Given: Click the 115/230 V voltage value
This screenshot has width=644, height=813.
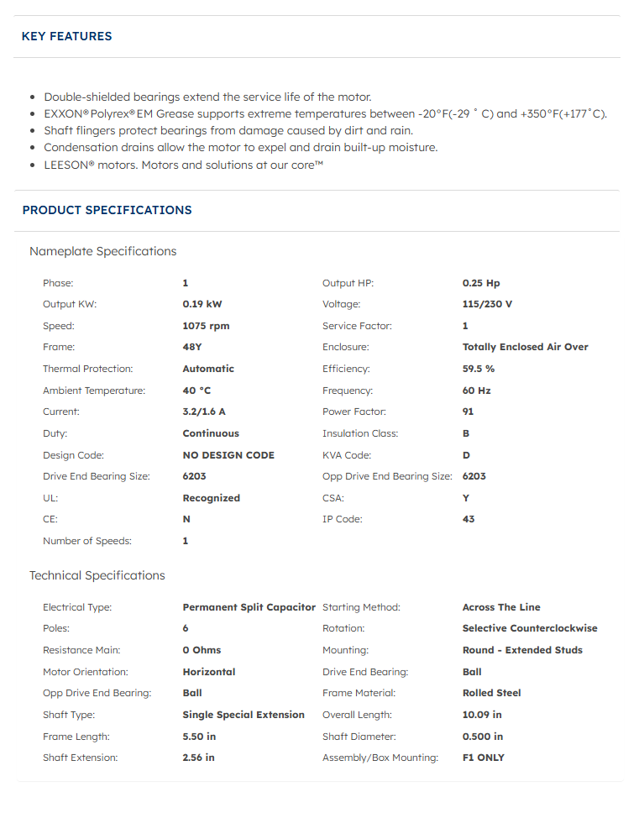Looking at the screenshot, I should pos(487,304).
